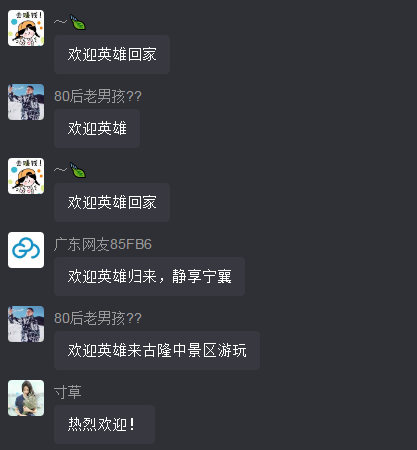Open 寸草 profile photo avatar

click(x=26, y=398)
